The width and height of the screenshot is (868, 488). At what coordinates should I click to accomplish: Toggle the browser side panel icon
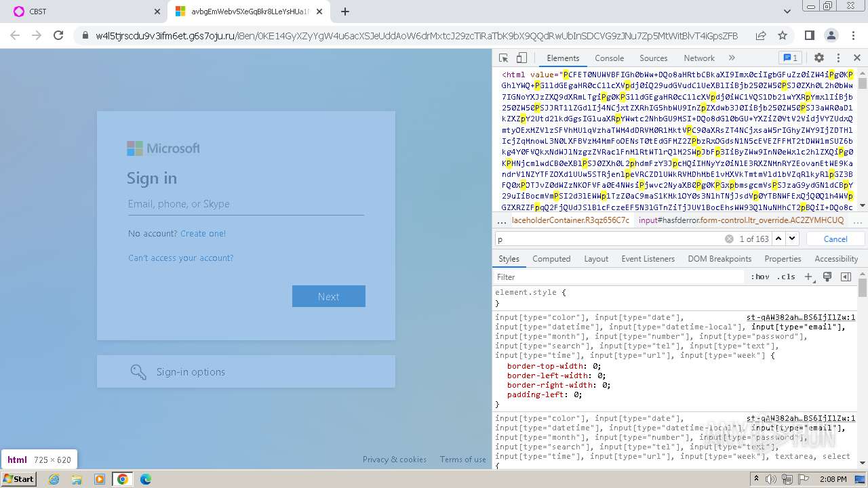click(809, 35)
